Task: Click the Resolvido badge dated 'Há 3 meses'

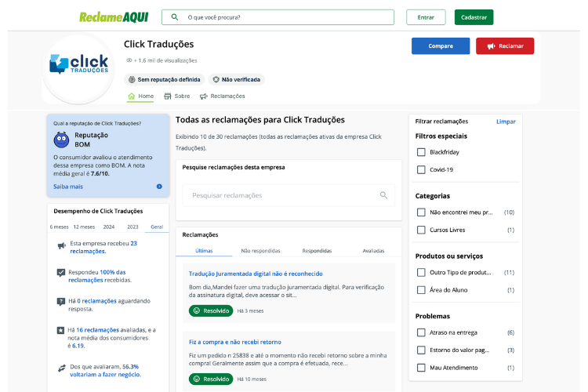Action: [211, 310]
